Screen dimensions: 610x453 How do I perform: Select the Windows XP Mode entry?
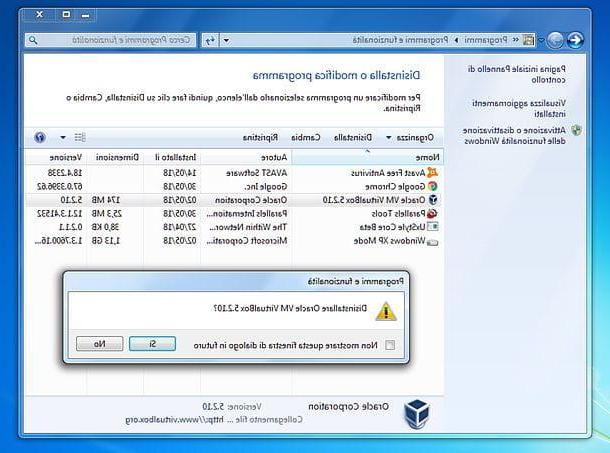click(x=389, y=241)
